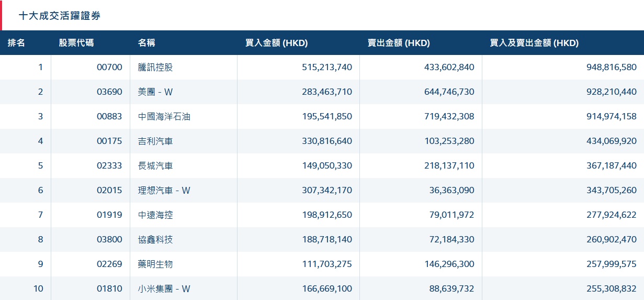
Task: Select total turnover 277,924,622
Action: point(611,215)
